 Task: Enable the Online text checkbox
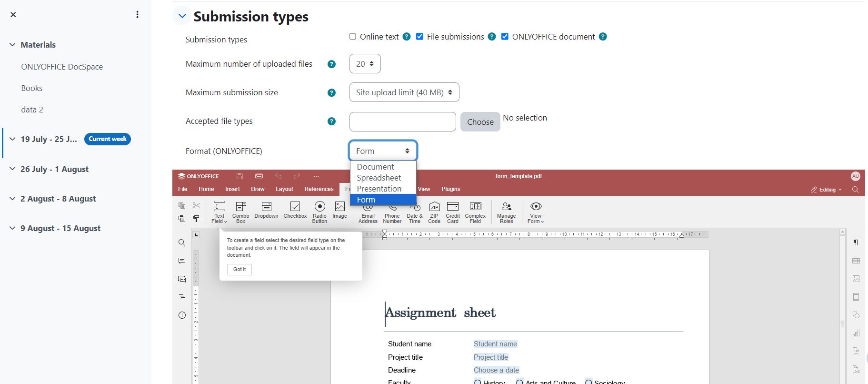pyautogui.click(x=353, y=37)
